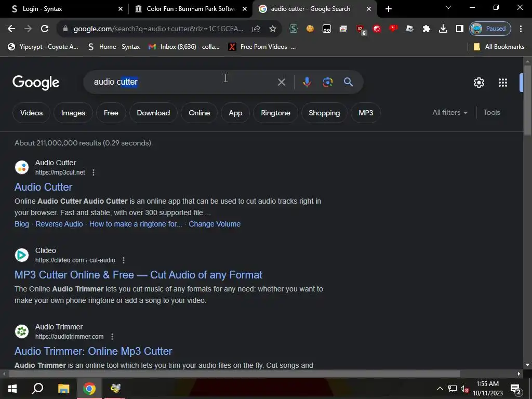Search by image with Google Lens icon
532x399 pixels.
327,82
